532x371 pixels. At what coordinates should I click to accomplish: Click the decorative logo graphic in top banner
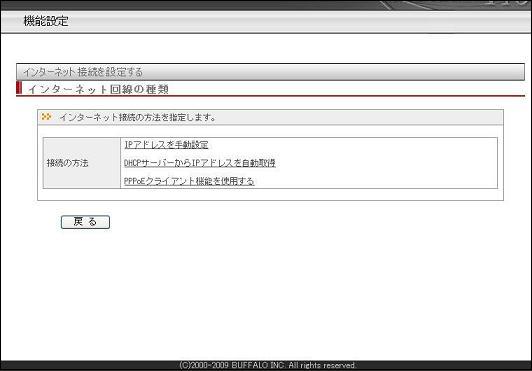455,5
